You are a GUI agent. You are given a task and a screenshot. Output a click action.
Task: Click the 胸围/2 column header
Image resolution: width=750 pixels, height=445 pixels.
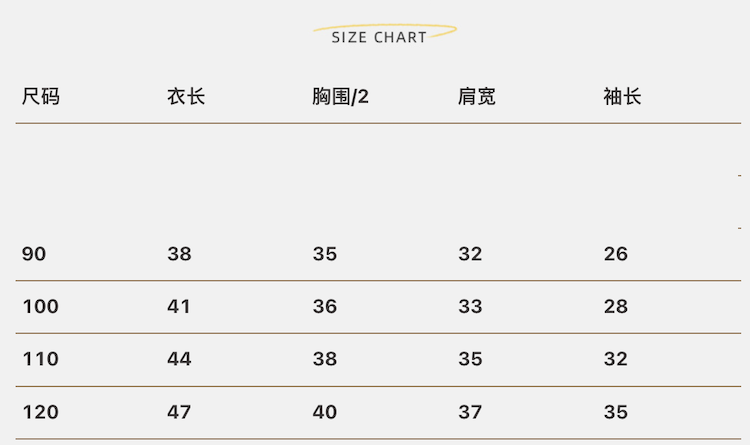340,97
